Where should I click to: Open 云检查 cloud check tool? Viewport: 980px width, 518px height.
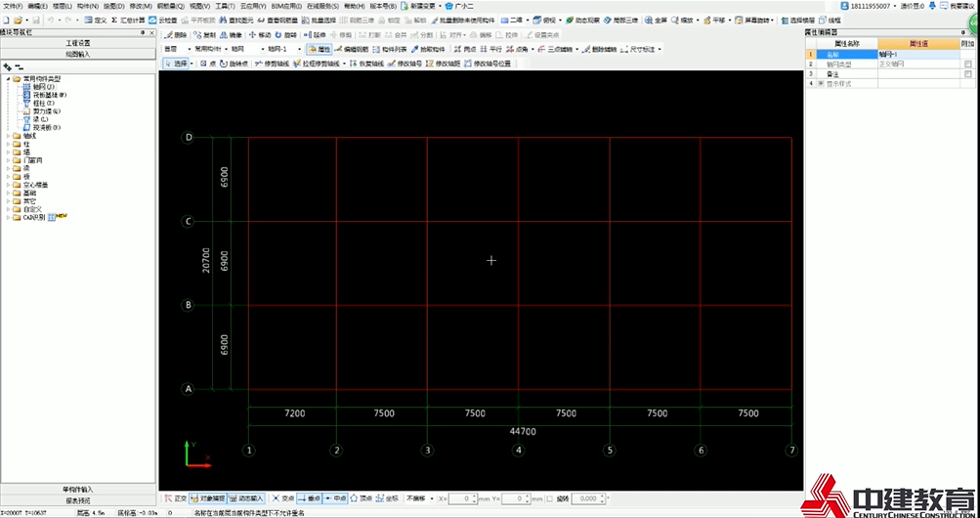click(162, 20)
